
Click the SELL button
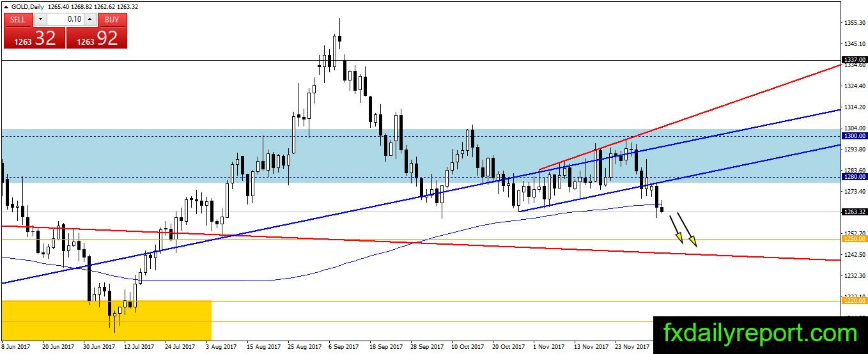18,19
